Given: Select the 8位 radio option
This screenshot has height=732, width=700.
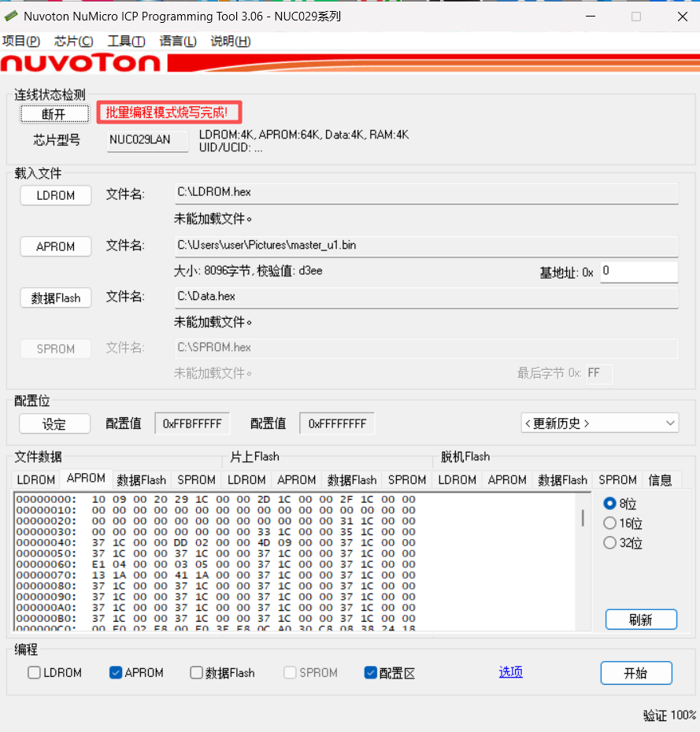Looking at the screenshot, I should click(609, 503).
